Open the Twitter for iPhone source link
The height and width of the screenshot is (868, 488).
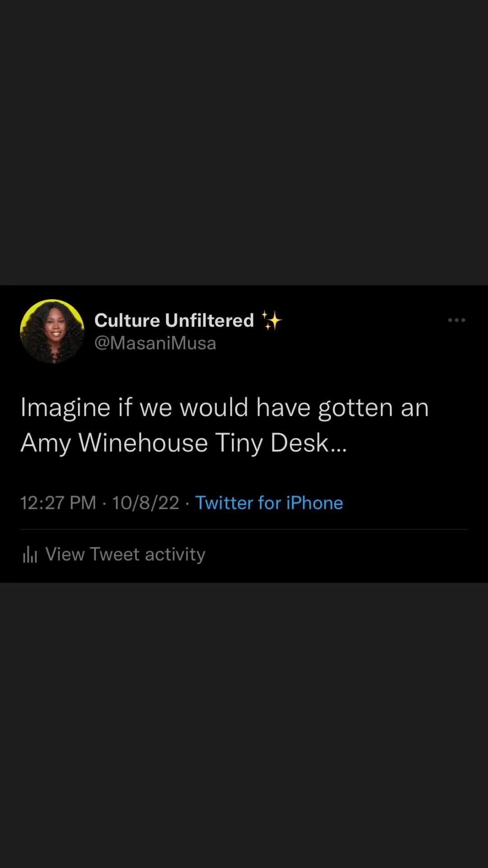[x=269, y=503]
